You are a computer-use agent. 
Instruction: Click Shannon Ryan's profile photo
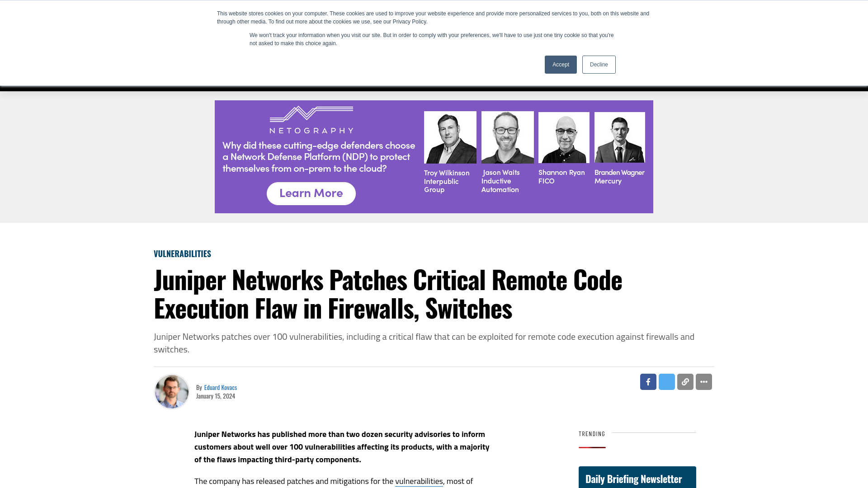(564, 137)
